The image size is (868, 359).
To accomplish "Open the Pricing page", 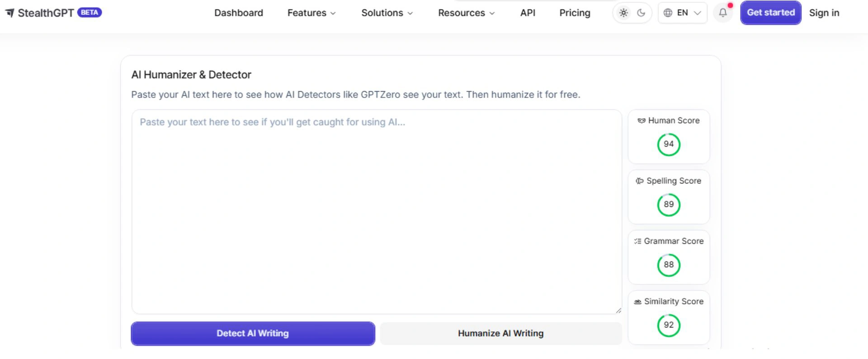I will [x=575, y=13].
